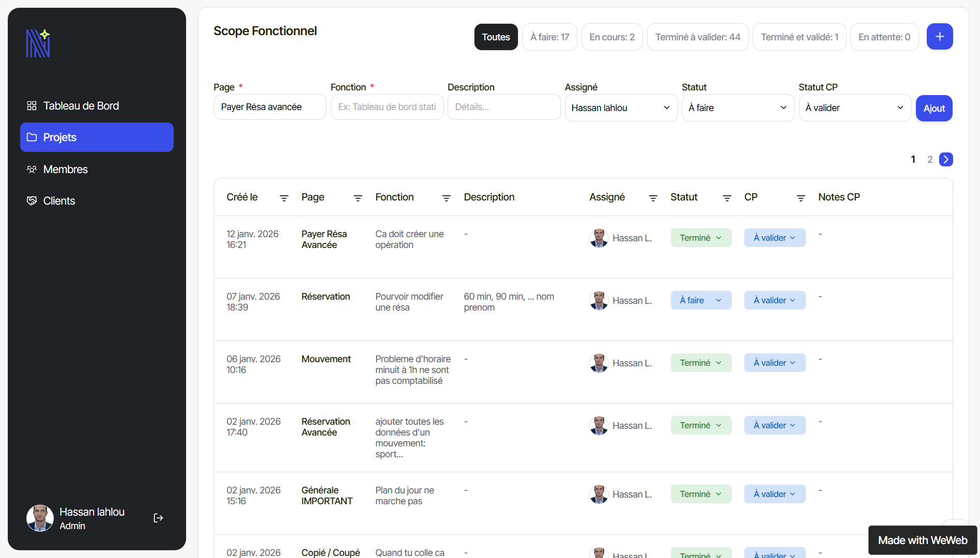Click the blue plus button near the top right
Screen dimensions: 980x558
pos(940,36)
